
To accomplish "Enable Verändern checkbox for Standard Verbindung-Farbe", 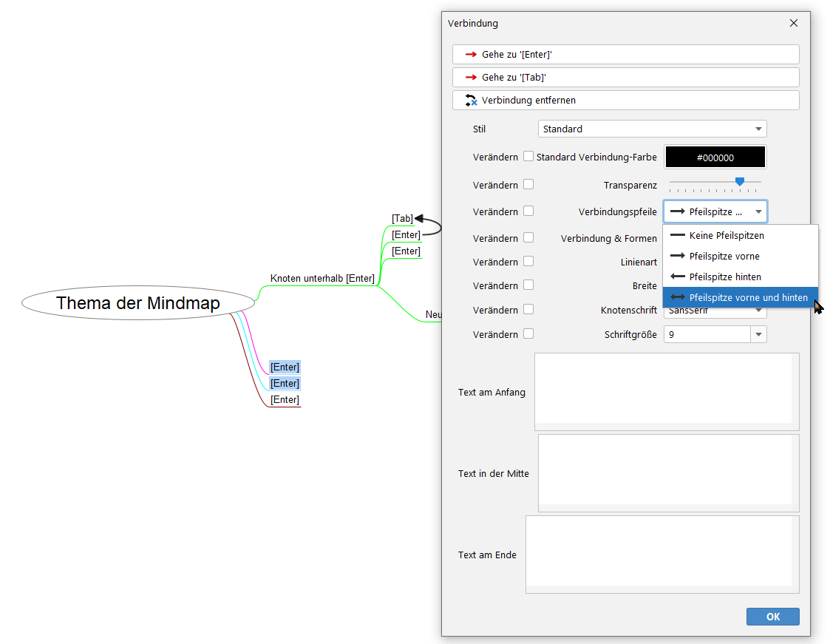I will coord(528,157).
